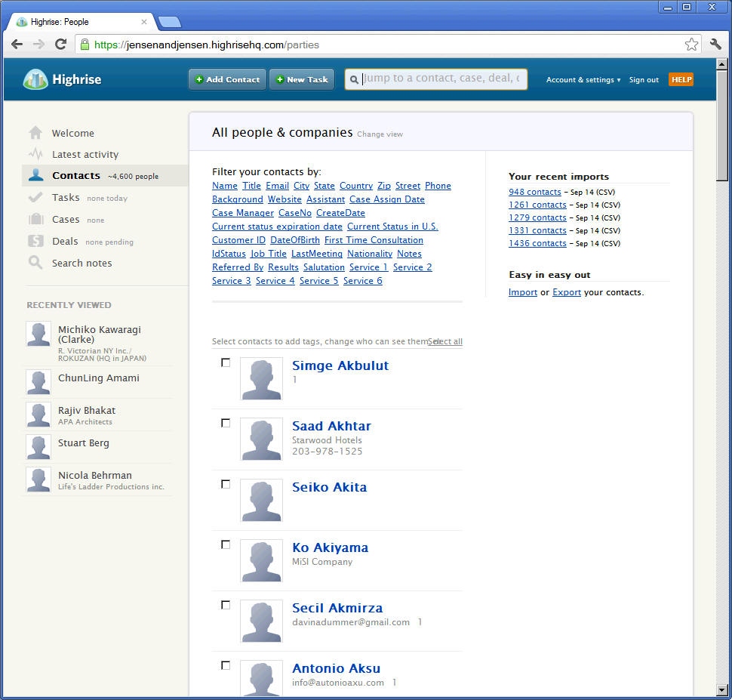Reload the page with refresh icon
The image size is (732, 700).
60,45
